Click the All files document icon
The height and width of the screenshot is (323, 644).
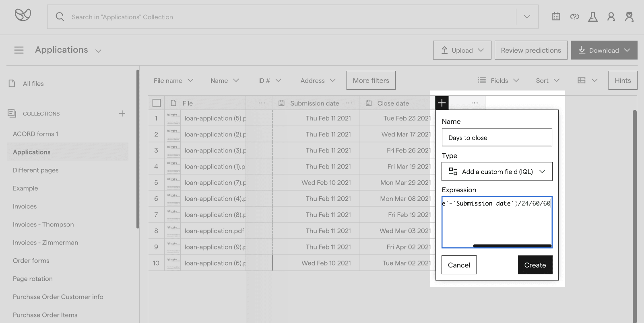[12, 83]
